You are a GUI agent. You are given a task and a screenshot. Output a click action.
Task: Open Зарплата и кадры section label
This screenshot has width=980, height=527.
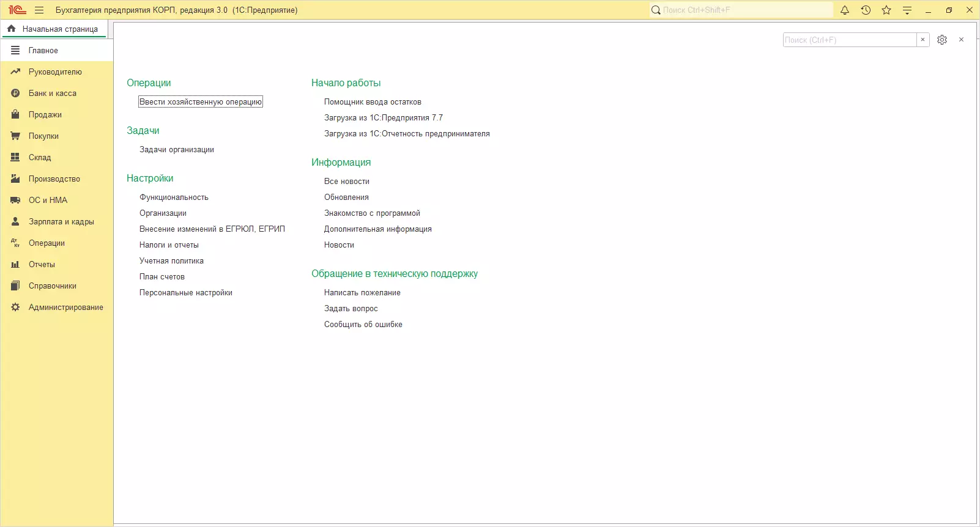[x=61, y=221]
